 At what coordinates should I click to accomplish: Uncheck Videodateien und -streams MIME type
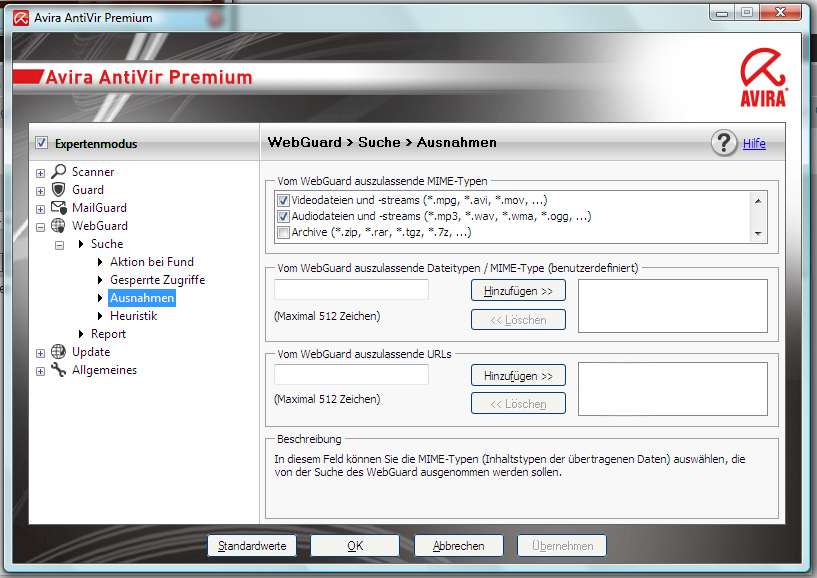click(283, 200)
